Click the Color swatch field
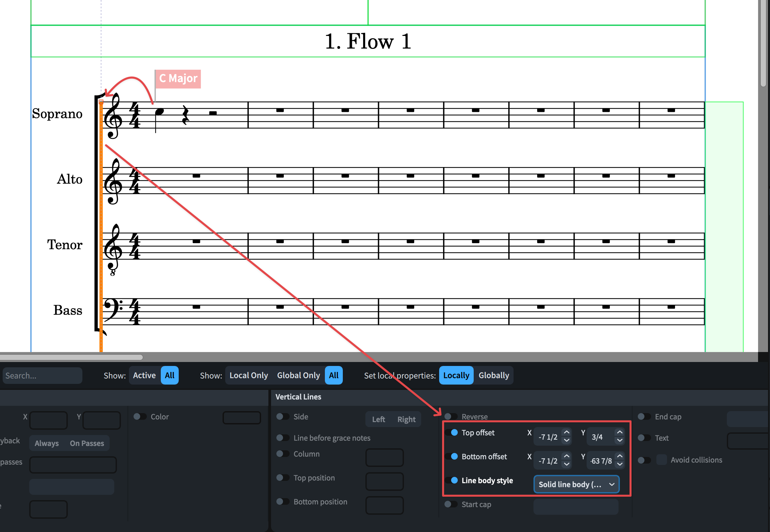Image resolution: width=770 pixels, height=532 pixels. coord(241,418)
